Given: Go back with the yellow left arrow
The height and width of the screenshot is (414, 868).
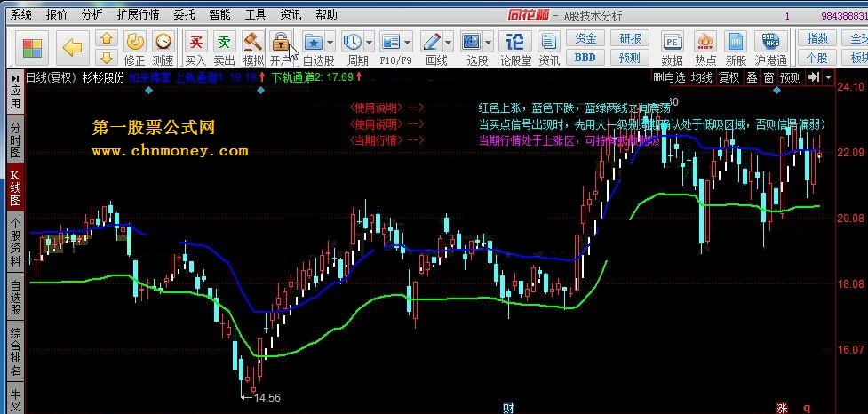Looking at the screenshot, I should [x=73, y=48].
